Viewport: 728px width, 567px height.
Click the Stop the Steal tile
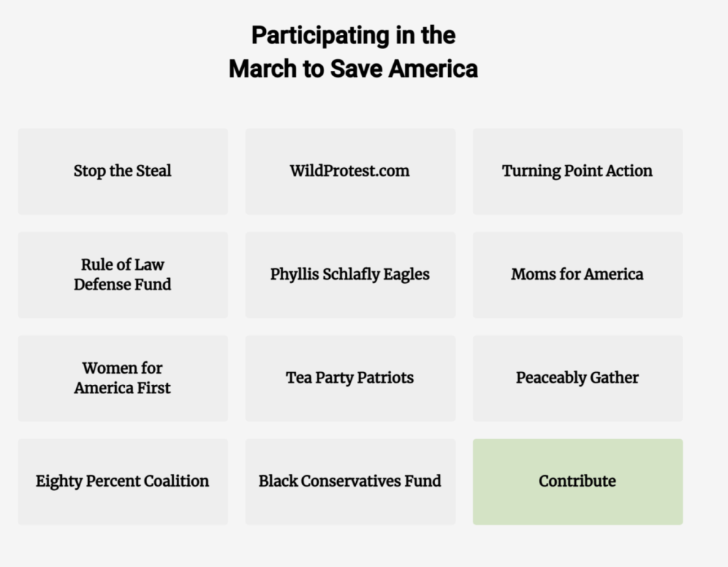point(122,171)
